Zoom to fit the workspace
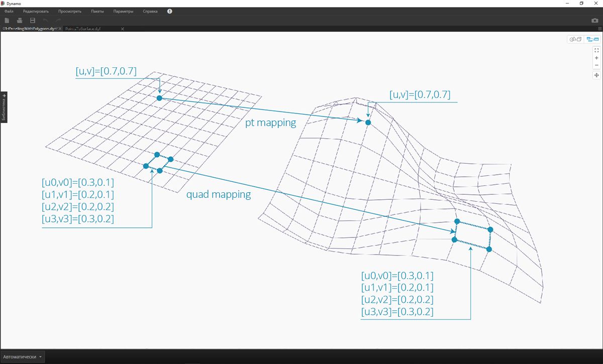Viewport: 603px width, 364px height. pos(596,50)
